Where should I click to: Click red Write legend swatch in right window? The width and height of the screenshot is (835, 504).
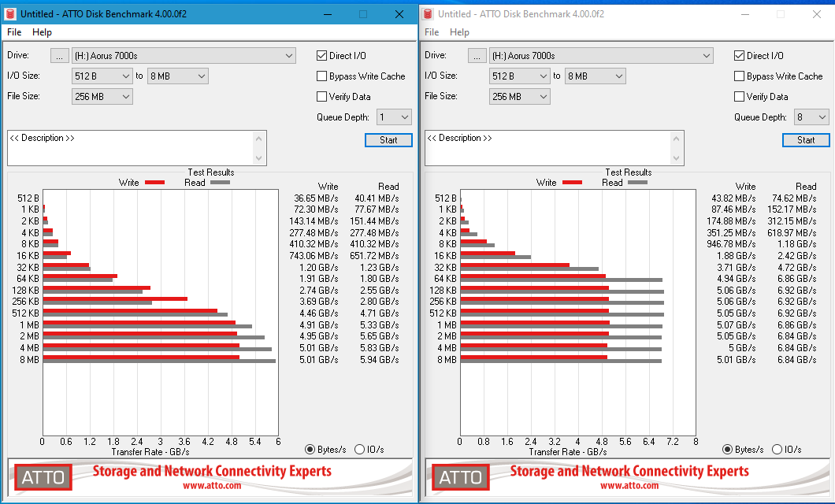point(573,183)
